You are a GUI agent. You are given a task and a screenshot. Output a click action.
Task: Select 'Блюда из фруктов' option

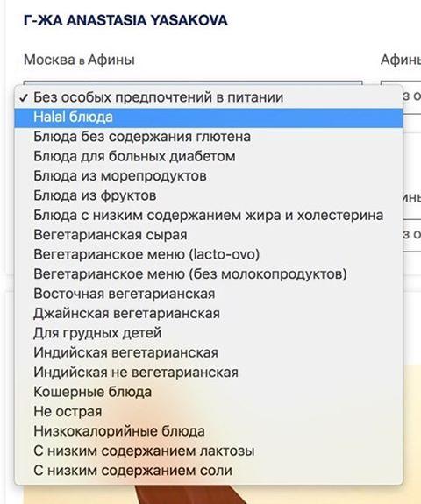[209, 195]
